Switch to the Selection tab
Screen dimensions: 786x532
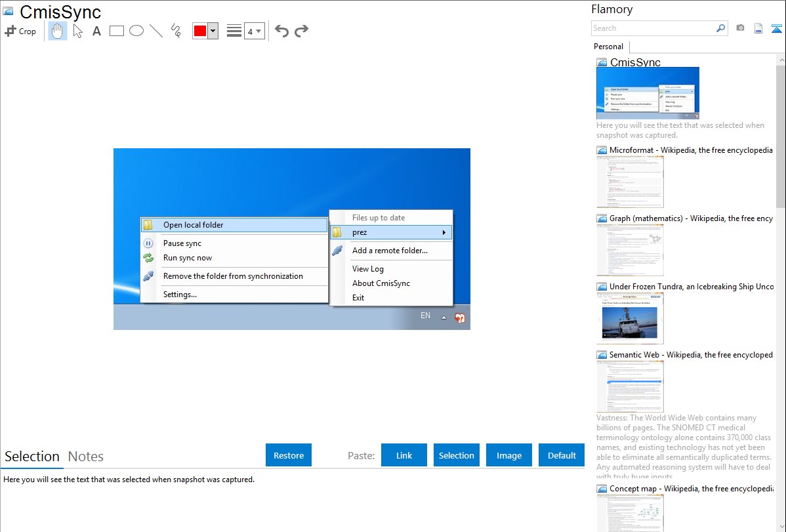(32, 457)
